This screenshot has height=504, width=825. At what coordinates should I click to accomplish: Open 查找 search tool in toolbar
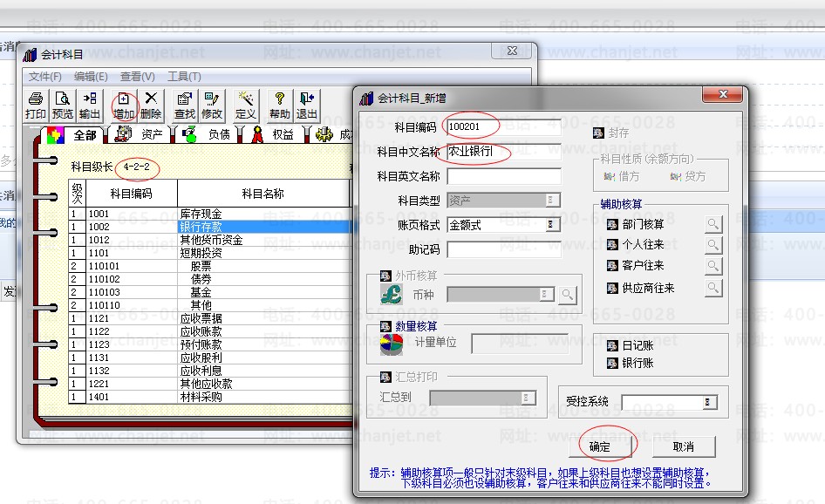[x=185, y=106]
